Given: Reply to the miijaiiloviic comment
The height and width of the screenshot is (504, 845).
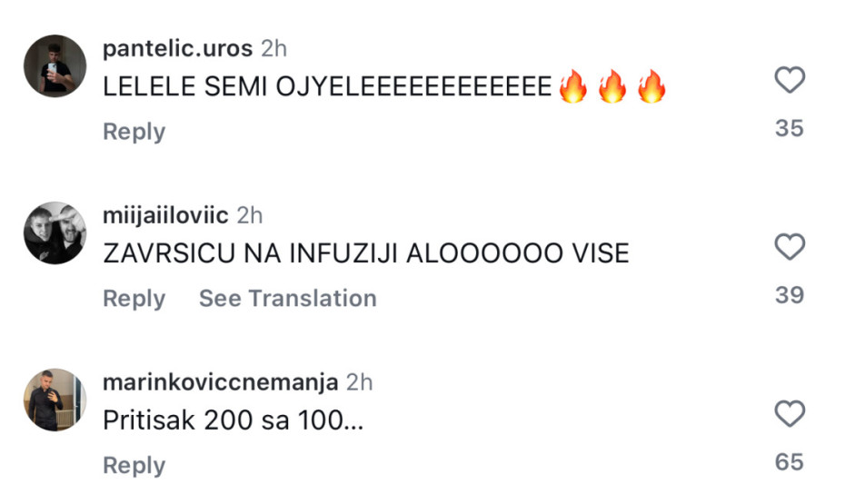Looking at the screenshot, I should coord(134,299).
